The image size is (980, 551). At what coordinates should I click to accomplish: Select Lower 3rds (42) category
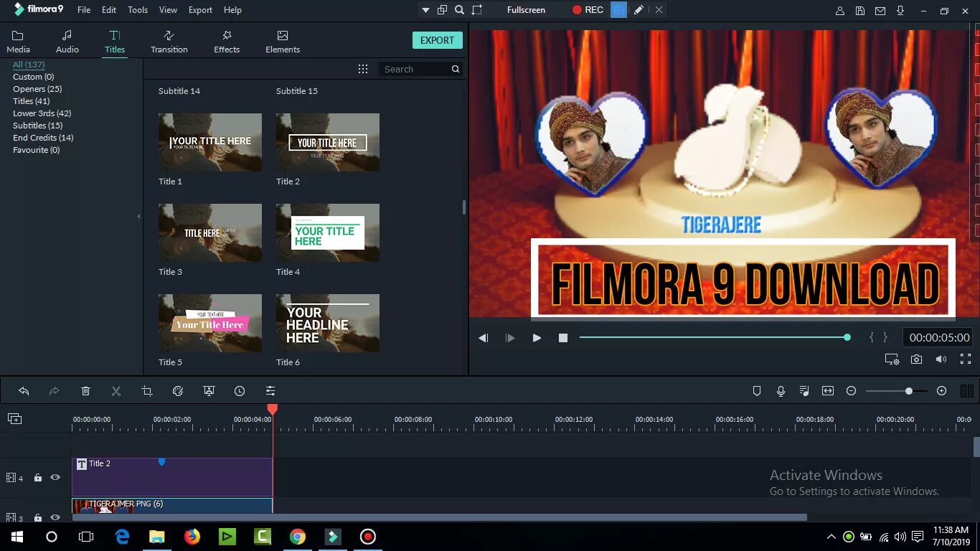(42, 113)
